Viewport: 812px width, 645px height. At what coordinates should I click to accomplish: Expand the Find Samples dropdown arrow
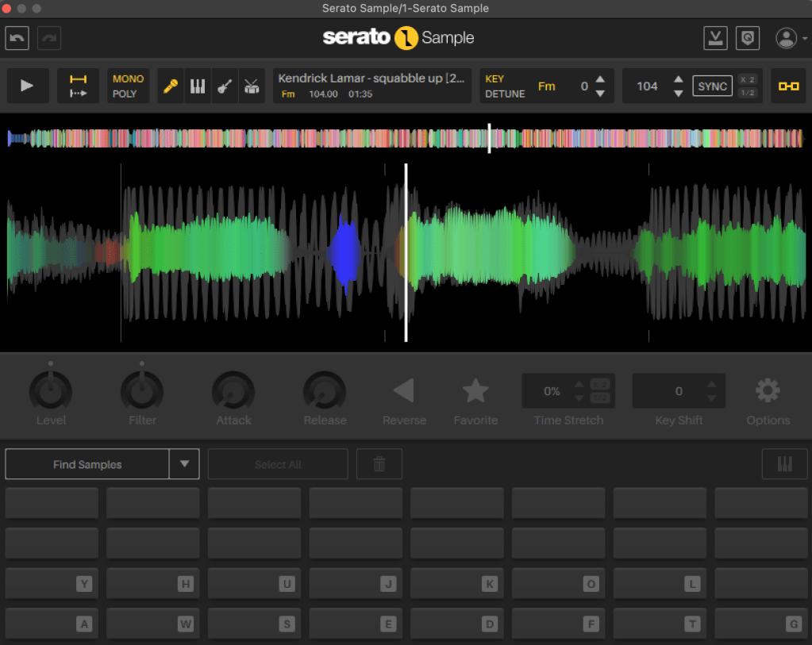(x=184, y=464)
